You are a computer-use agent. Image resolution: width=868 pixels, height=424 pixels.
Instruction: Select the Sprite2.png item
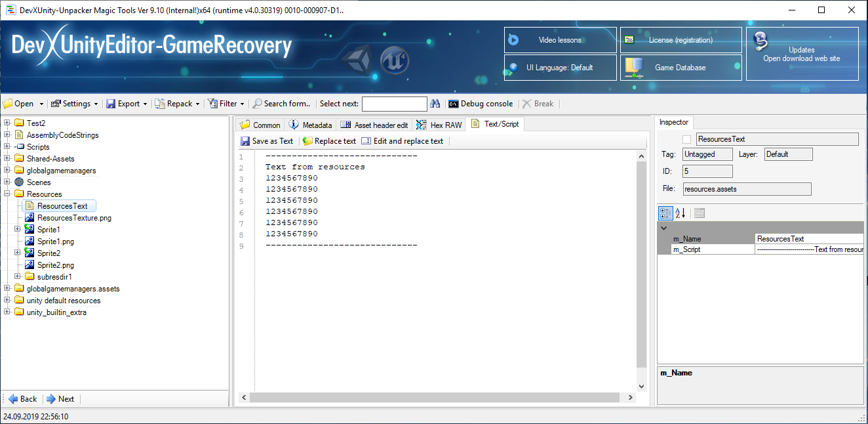tap(56, 265)
